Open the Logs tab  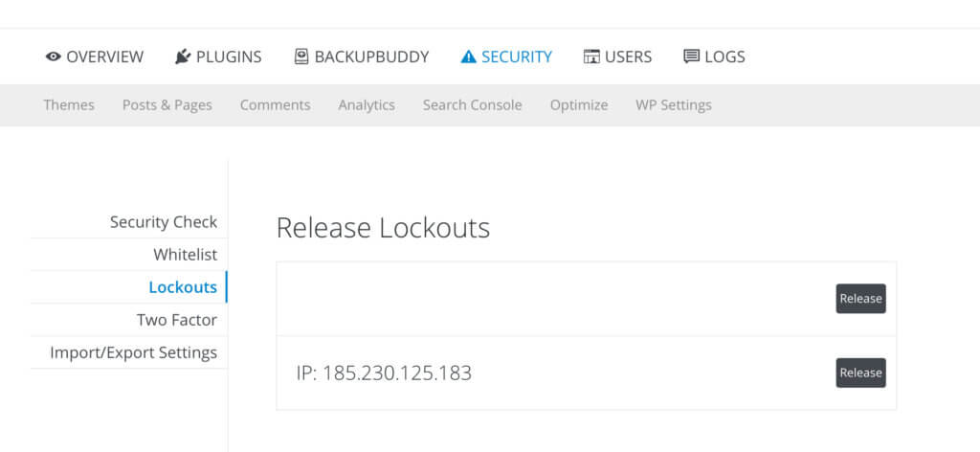(714, 56)
